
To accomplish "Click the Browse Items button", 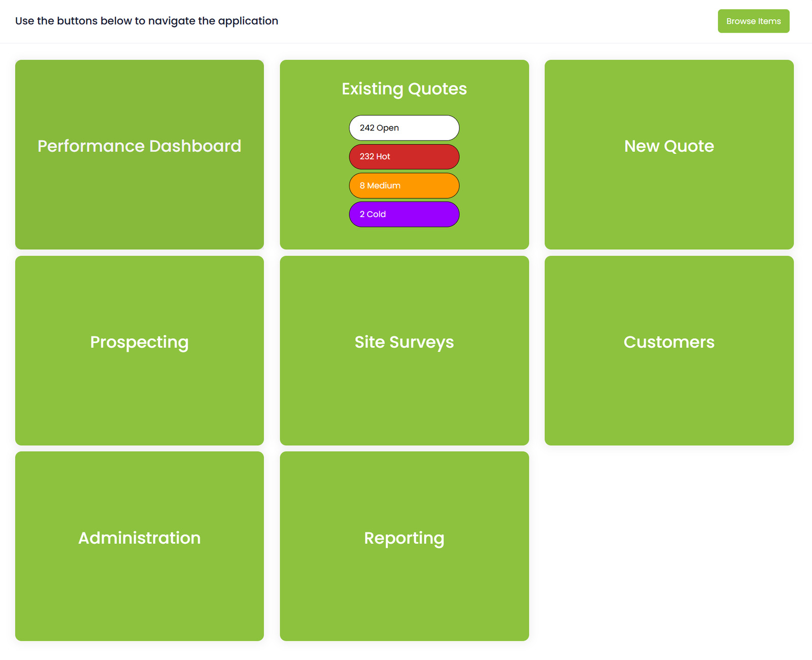I will click(x=753, y=21).
